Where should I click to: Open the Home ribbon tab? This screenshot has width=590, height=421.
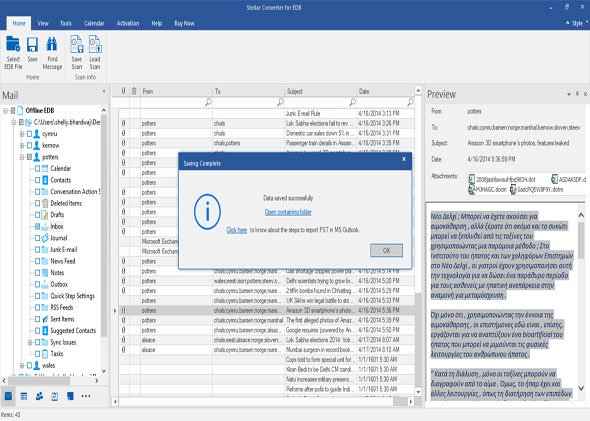[x=19, y=23]
